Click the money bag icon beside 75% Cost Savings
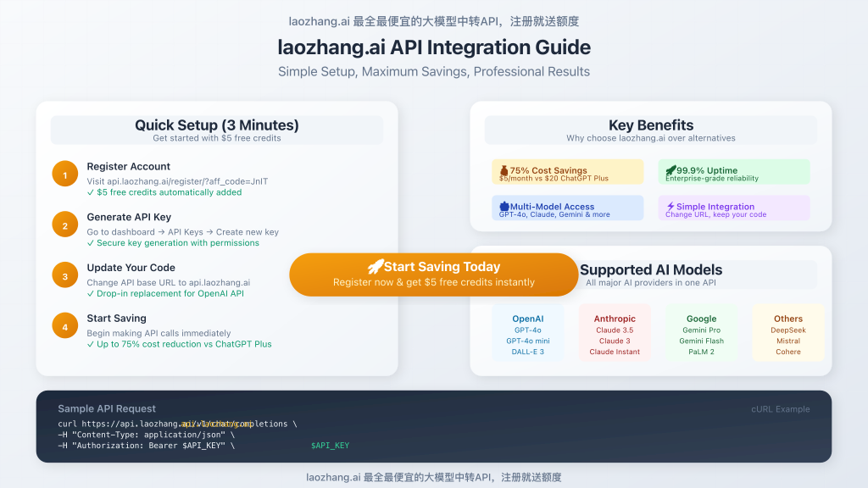 [504, 170]
